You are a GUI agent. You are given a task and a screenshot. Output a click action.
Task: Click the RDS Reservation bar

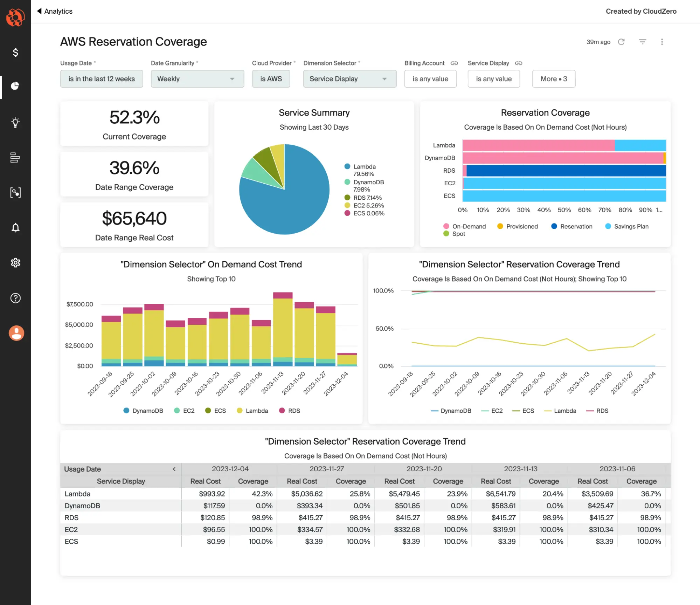pos(566,171)
